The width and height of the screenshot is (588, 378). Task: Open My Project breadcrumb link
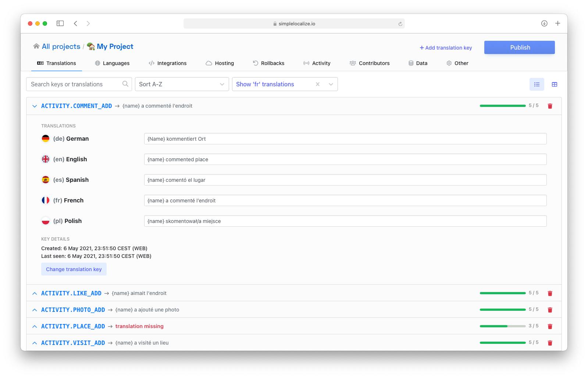tap(115, 47)
